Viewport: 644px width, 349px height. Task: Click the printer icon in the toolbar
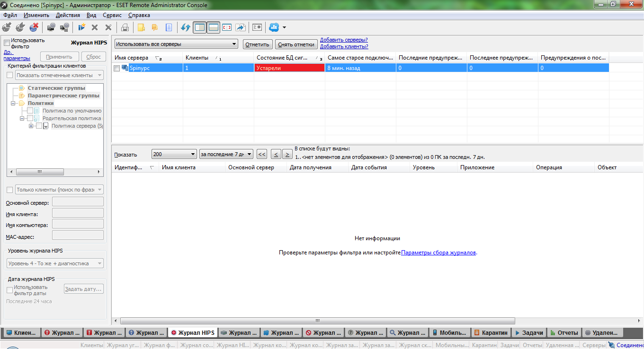[125, 27]
